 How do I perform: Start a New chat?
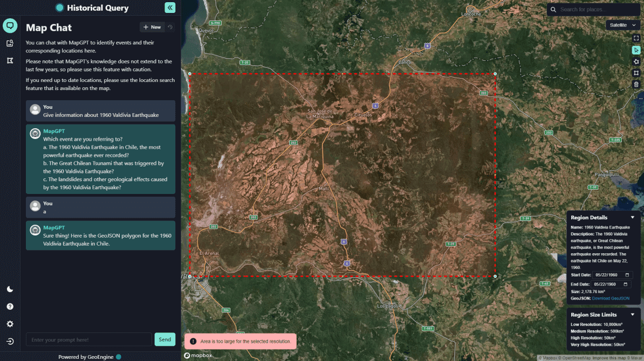click(152, 27)
